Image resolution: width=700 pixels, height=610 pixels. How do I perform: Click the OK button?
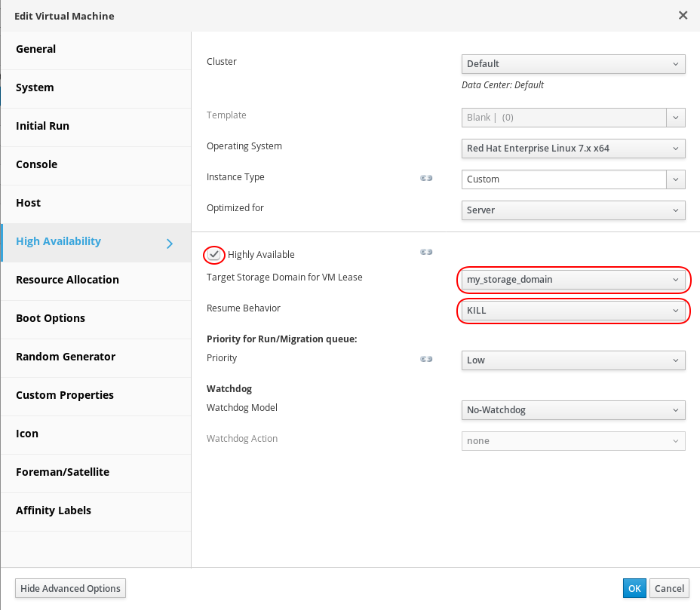pos(634,589)
